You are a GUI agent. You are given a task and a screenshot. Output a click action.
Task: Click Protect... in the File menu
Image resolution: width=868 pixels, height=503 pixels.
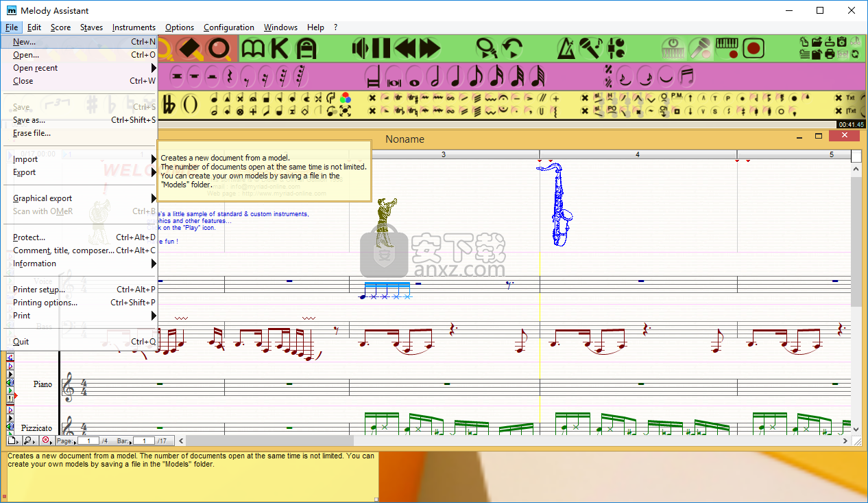[80, 237]
